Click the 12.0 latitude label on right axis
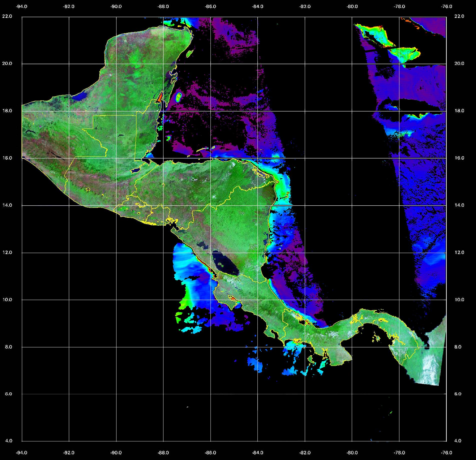Viewport: 476px width, 460px height. click(x=459, y=252)
